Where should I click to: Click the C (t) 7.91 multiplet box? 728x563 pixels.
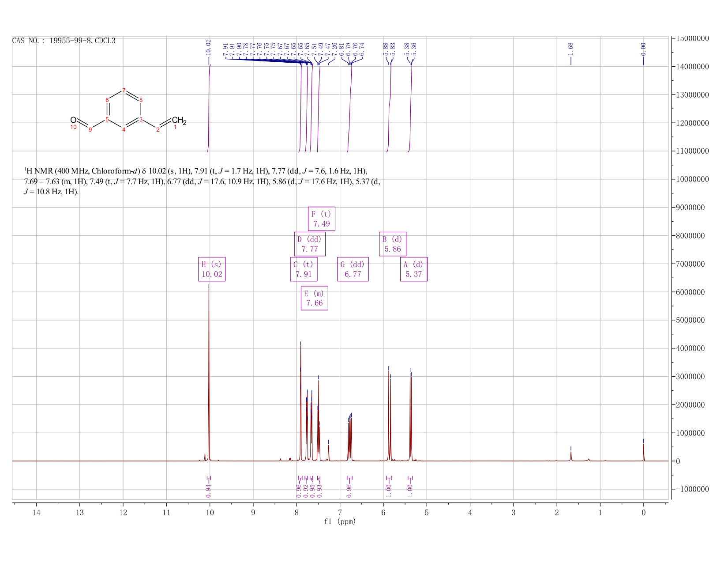pos(304,269)
